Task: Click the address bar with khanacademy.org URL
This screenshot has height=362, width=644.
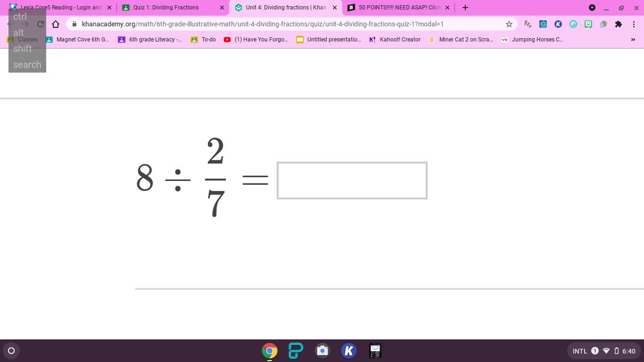Action: pyautogui.click(x=292, y=24)
